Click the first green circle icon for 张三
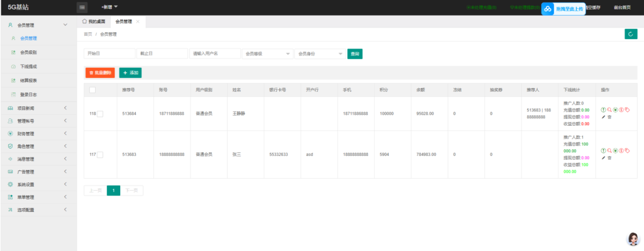 [603, 151]
